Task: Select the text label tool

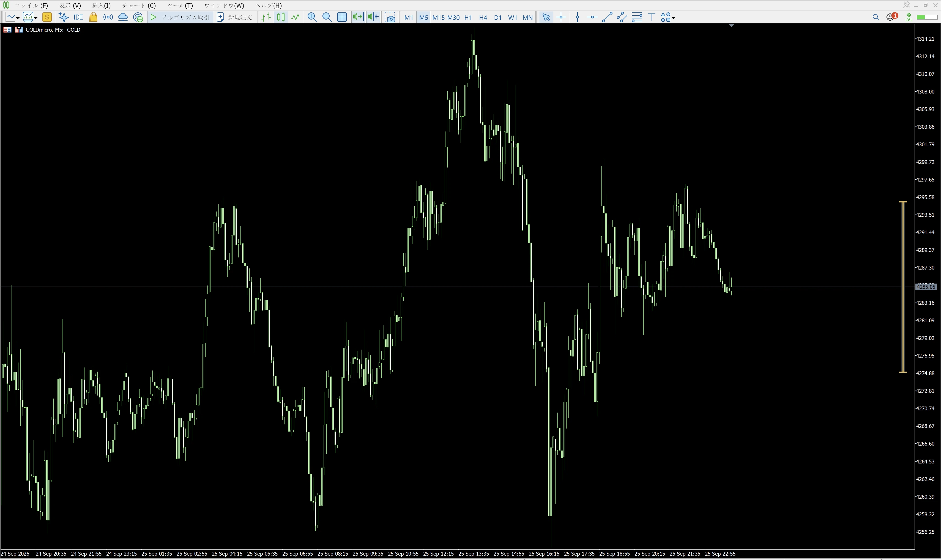Action: pos(652,17)
